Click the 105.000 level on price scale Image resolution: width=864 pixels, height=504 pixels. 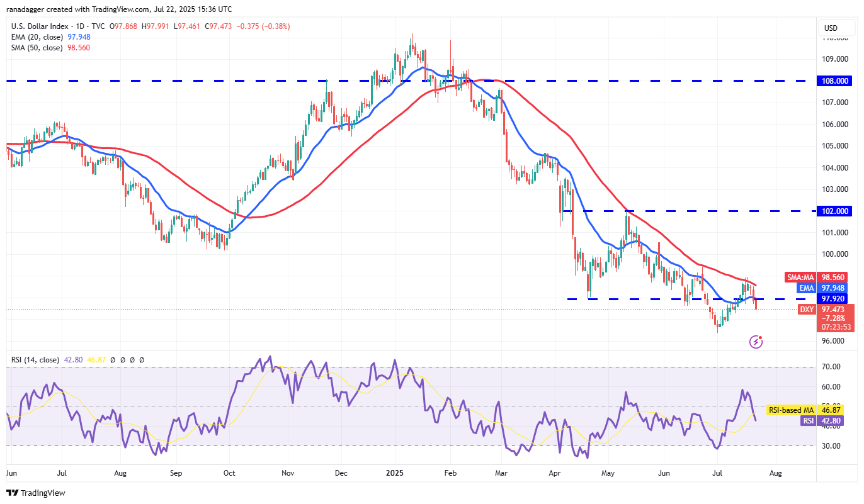834,146
